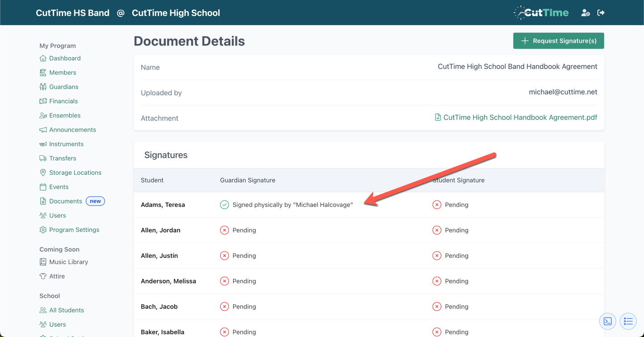
Task: Open Program Settings from the sidebar
Action: tap(74, 229)
